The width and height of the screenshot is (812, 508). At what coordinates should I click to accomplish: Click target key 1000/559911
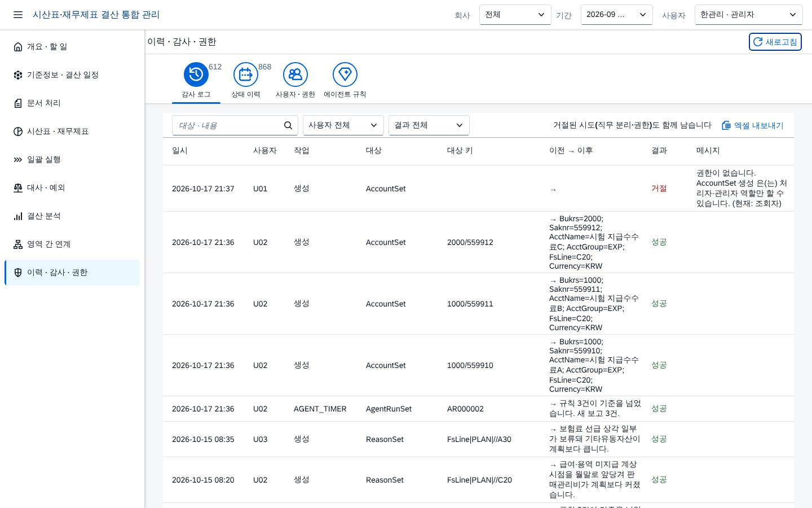[x=470, y=304]
